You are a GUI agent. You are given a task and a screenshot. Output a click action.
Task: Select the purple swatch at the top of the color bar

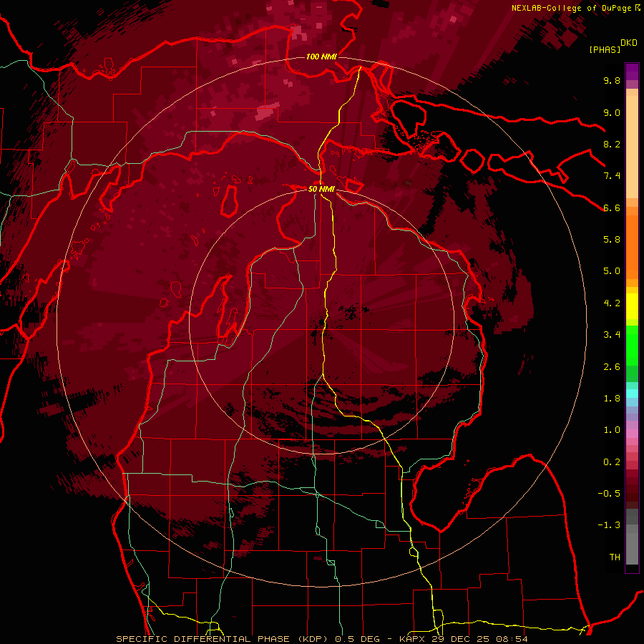(x=632, y=72)
